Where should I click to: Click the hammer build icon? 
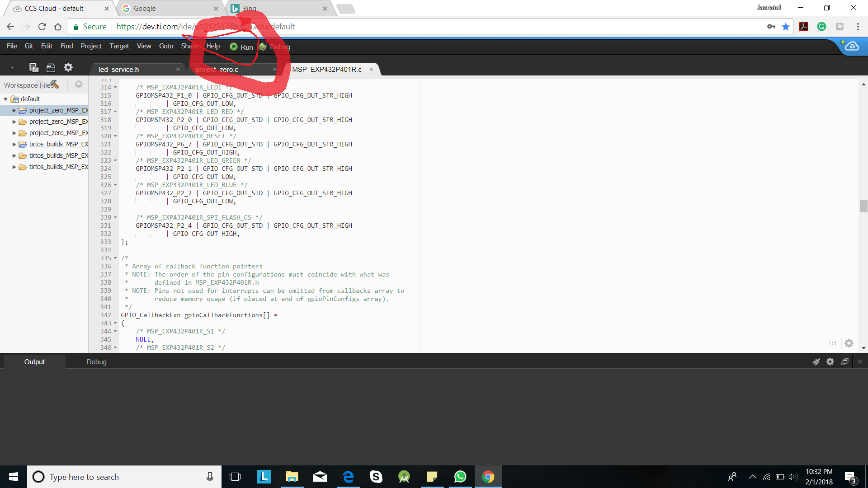[x=55, y=84]
